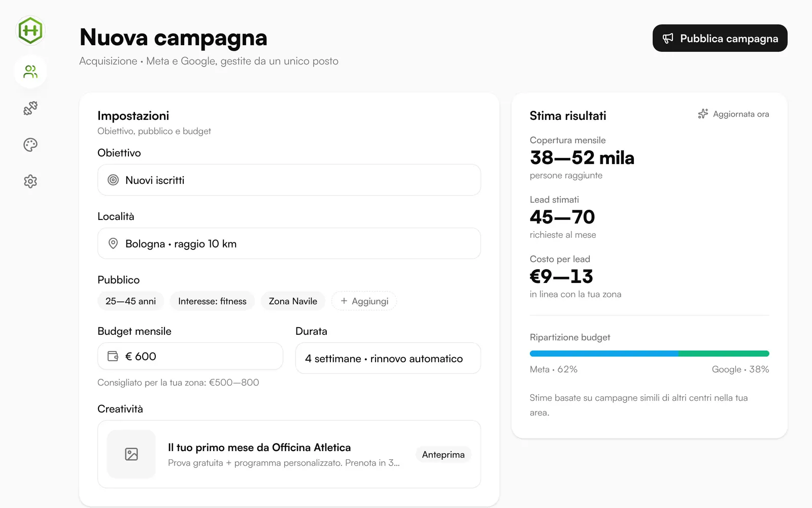
Task: Click the green Google portion of budget bar
Action: pos(724,354)
